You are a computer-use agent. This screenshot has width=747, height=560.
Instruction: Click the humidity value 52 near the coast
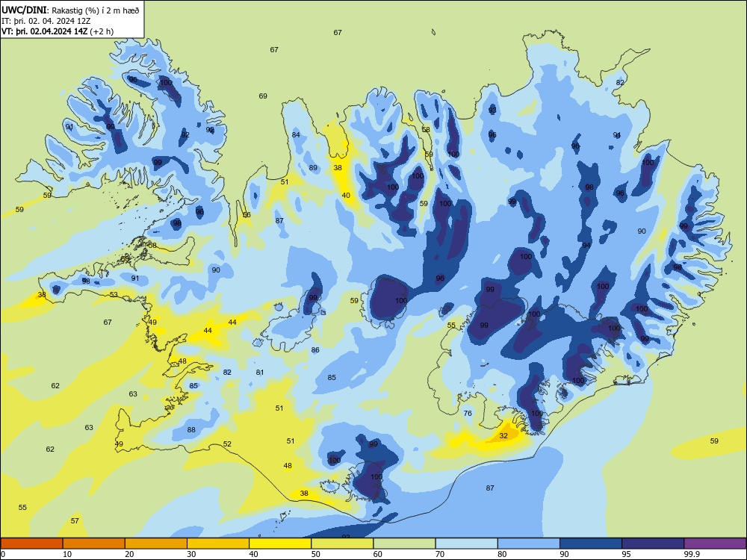pyautogui.click(x=227, y=444)
